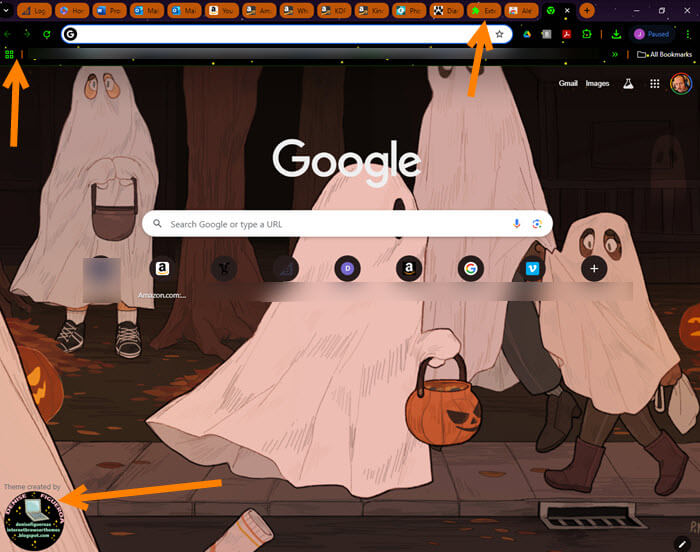Open the Vimeo 'V' shortcut tile

pyautogui.click(x=532, y=268)
